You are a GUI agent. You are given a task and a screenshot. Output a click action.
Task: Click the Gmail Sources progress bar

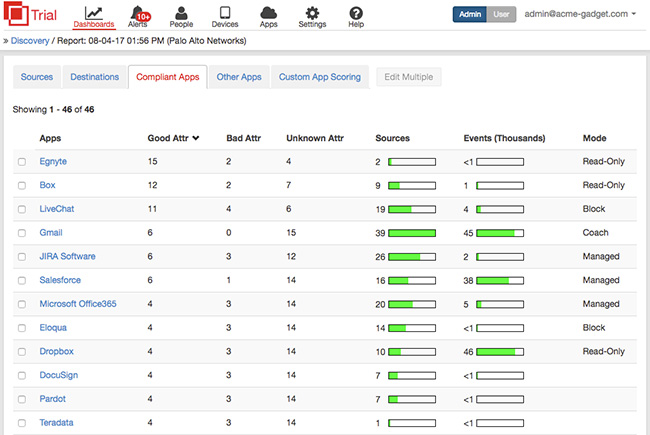pos(411,233)
